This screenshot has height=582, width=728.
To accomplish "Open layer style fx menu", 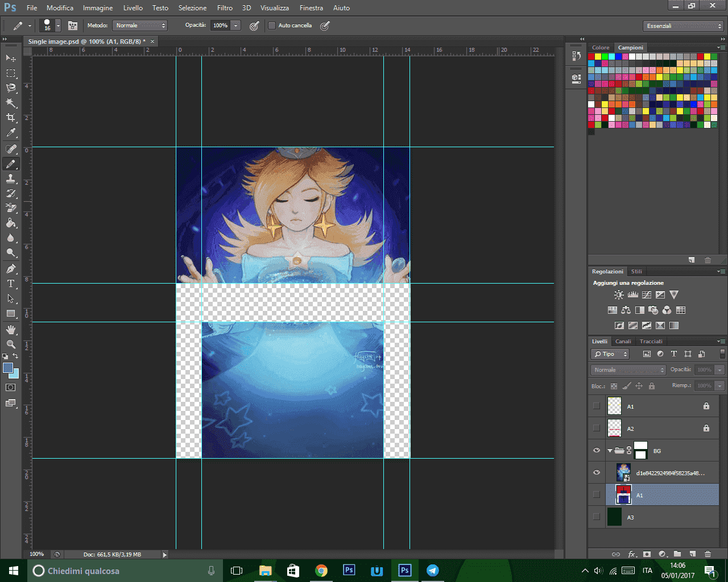I will (632, 554).
